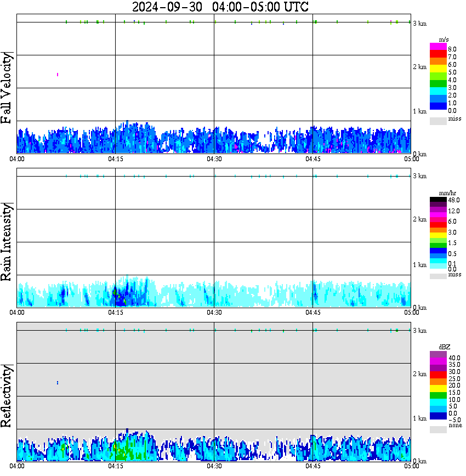The width and height of the screenshot is (466, 476).
Task: Click '04:15' time label under Fall Velocity plot
Action: pos(116,159)
